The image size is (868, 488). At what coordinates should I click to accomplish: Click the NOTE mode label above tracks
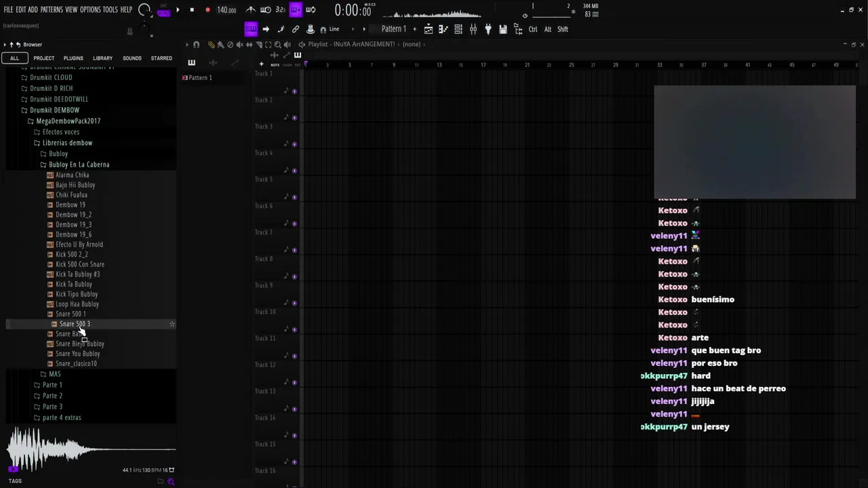(x=275, y=64)
